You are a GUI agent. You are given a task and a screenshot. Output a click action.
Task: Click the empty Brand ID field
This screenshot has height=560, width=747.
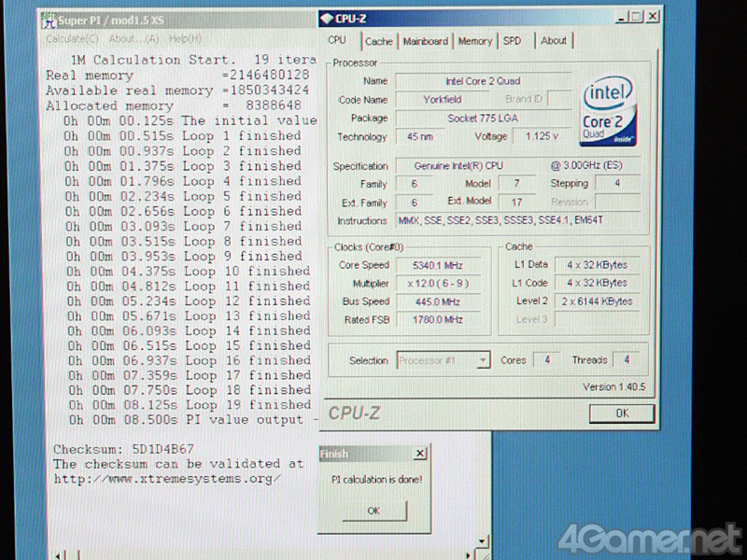[559, 99]
